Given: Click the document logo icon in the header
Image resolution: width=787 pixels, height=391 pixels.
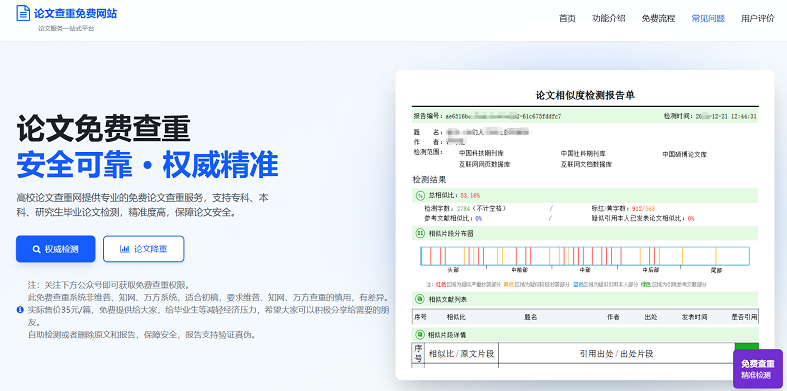Looking at the screenshot, I should click(23, 13).
